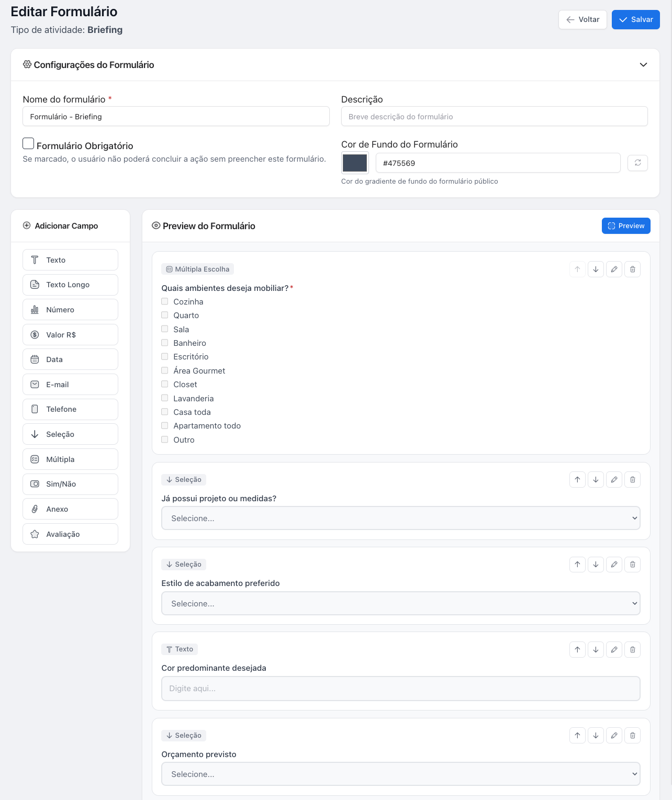Collapse the Configurações do Formulário section
Viewport: 672px width, 800px height.
[643, 65]
